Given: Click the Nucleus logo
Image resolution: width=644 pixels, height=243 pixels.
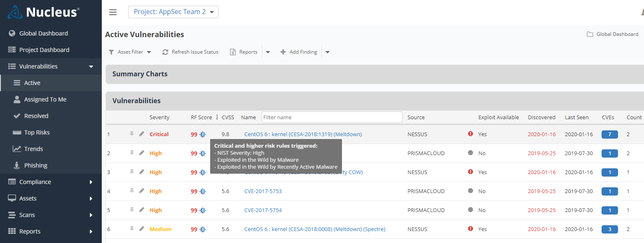Looking at the screenshot, I should pos(43,12).
